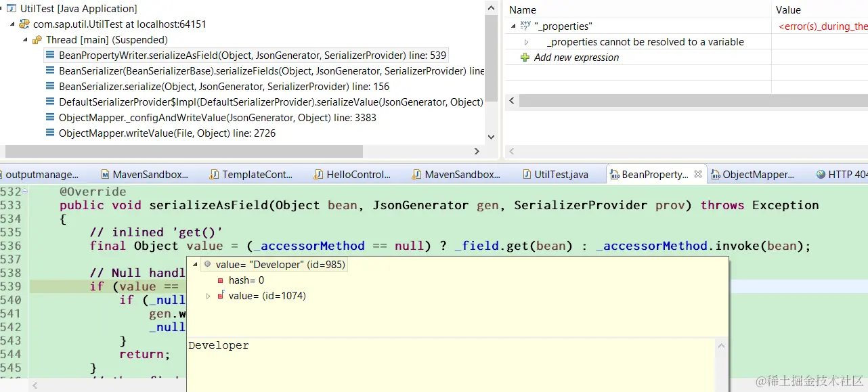
Task: Open the ObjectMapper editor tab
Action: pos(752,175)
